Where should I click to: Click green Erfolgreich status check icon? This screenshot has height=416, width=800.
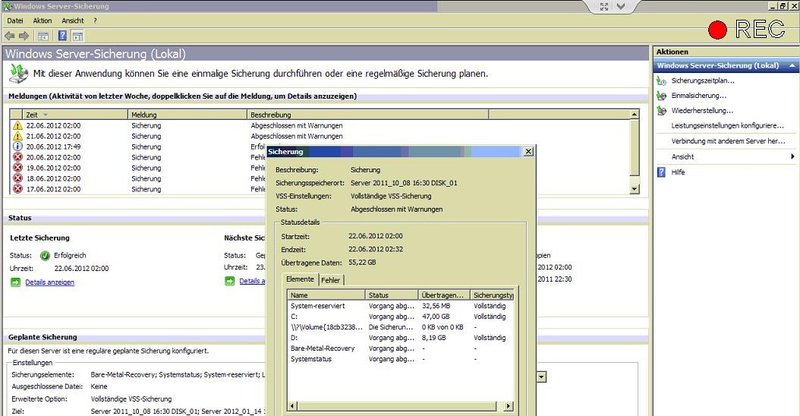[x=45, y=256]
